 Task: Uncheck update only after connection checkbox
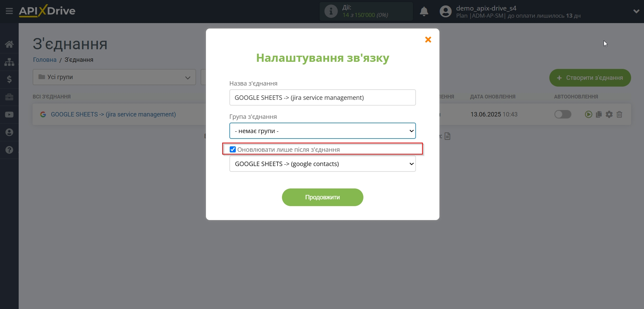[233, 149]
